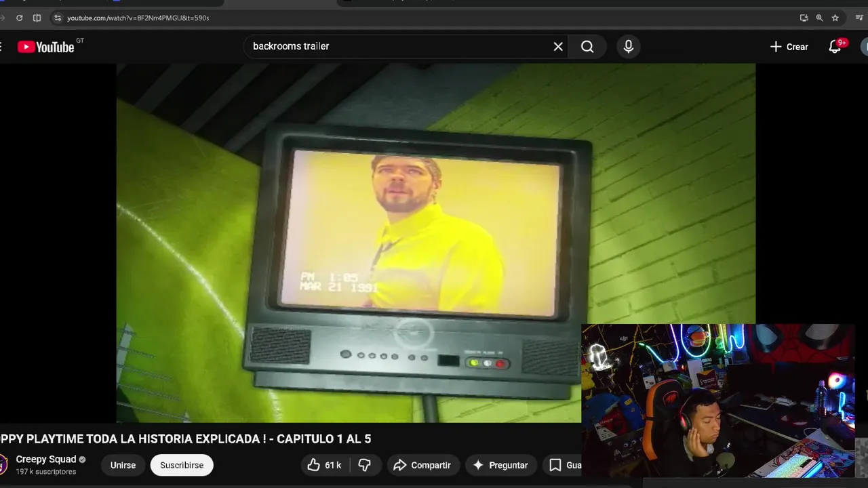Image resolution: width=868 pixels, height=488 pixels.
Task: Bookmark this page with the star icon
Action: (835, 18)
